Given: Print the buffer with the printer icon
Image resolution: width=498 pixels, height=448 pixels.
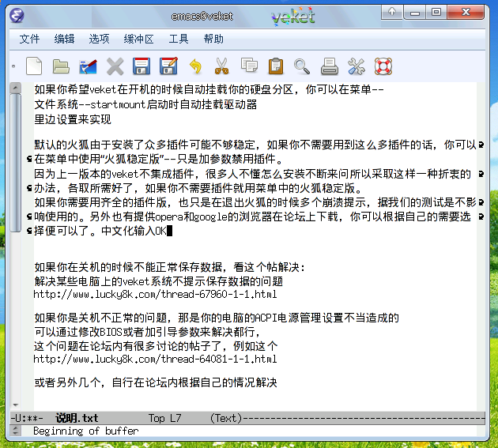Looking at the screenshot, I should 330,66.
